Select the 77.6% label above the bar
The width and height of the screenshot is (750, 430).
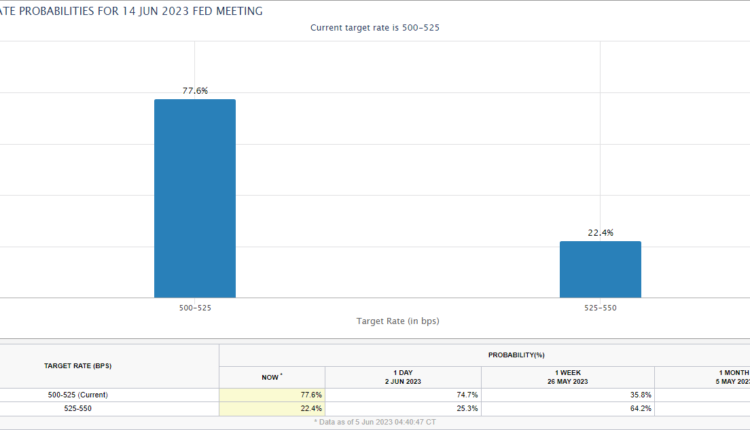pos(195,90)
